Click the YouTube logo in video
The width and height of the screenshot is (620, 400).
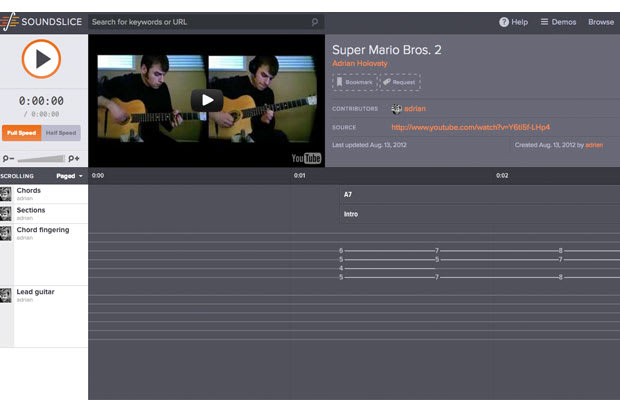306,158
